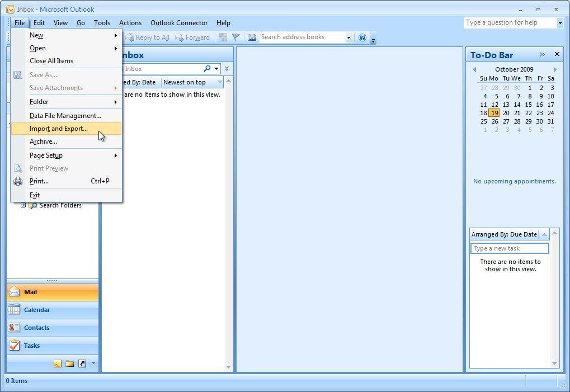Go to the next month in the calendar
This screenshot has width=570, height=392.
pos(555,69)
